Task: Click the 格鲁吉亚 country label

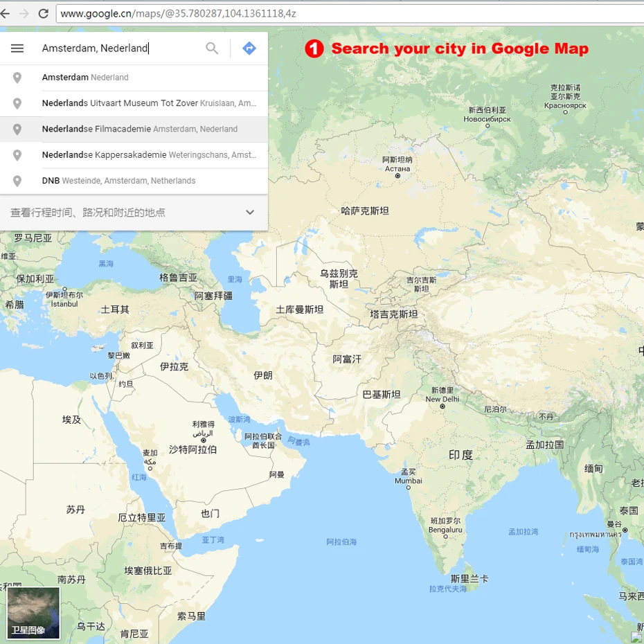Action: click(x=178, y=278)
